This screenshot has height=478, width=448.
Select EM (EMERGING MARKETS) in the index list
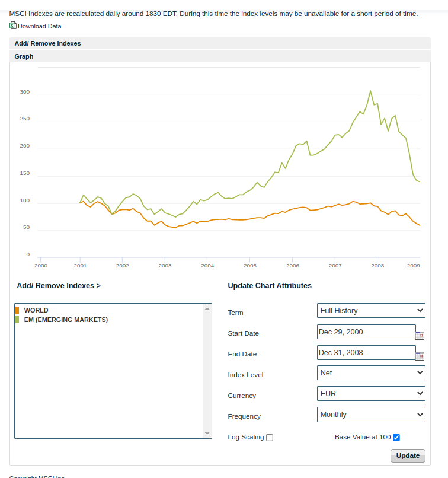coord(66,320)
